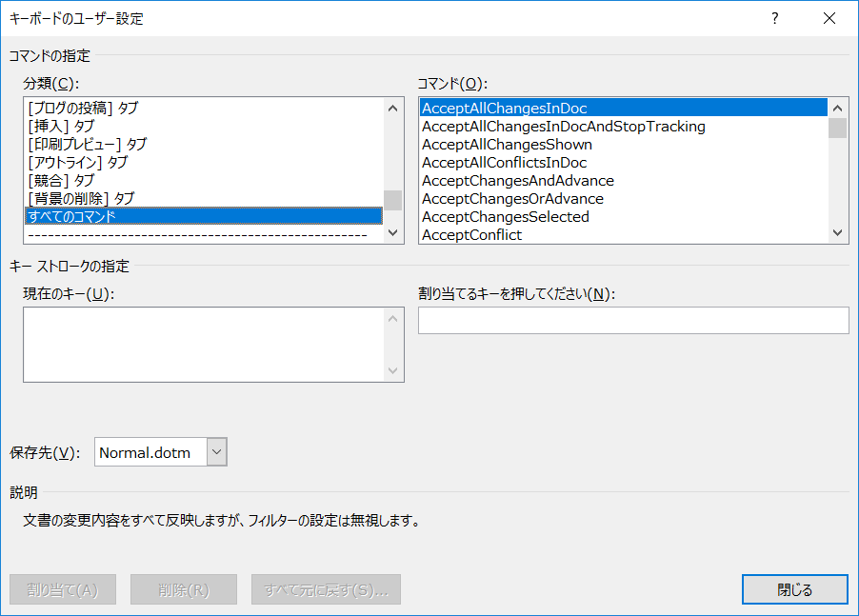Click 閉じる button
Viewport: 859px width, 616px height.
(x=794, y=589)
